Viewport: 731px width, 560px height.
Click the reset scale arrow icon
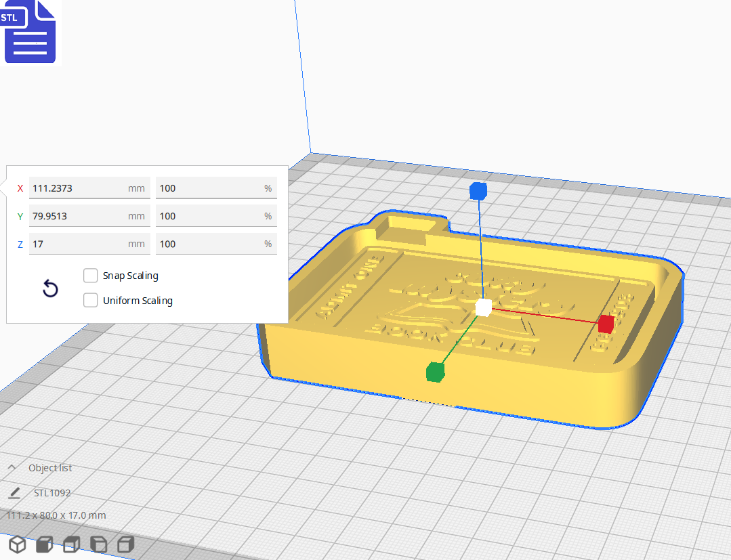click(50, 289)
